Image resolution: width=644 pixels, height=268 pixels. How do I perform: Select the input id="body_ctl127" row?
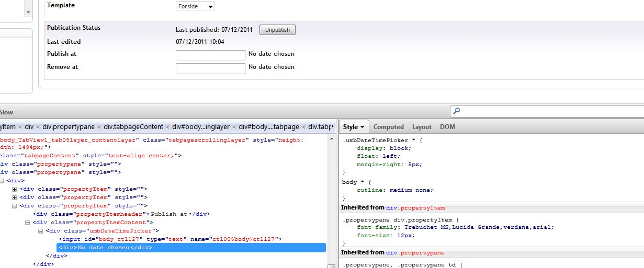pyautogui.click(x=170, y=239)
